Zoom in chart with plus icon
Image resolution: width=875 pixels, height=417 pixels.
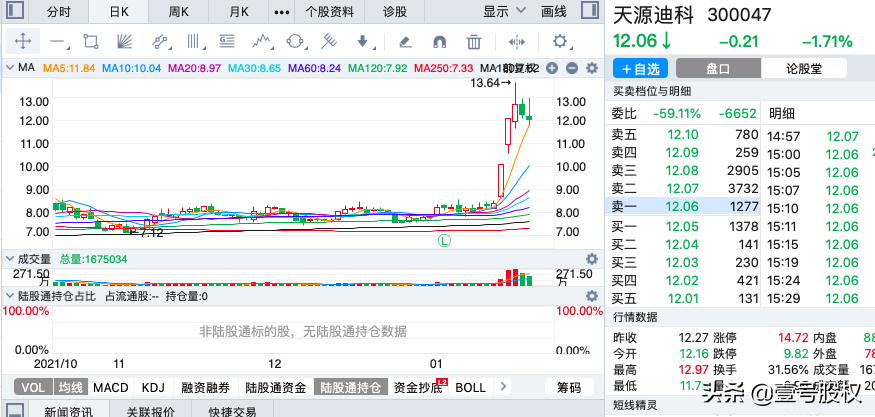tap(552, 68)
